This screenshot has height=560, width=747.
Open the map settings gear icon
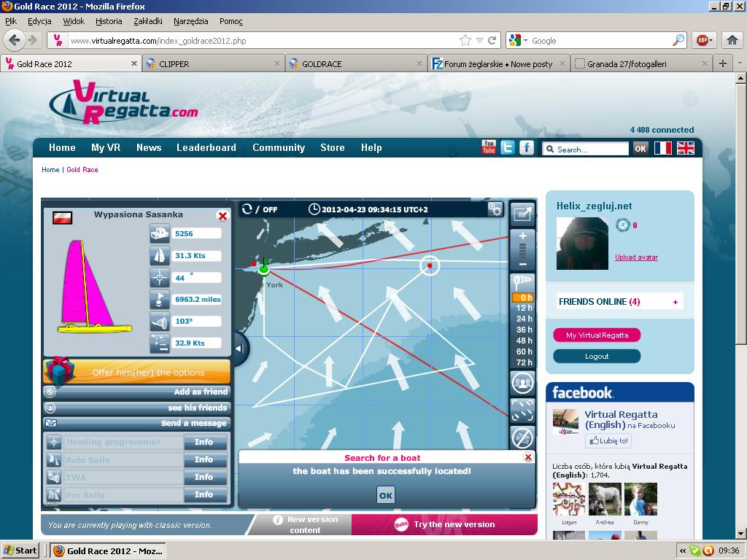click(x=495, y=209)
